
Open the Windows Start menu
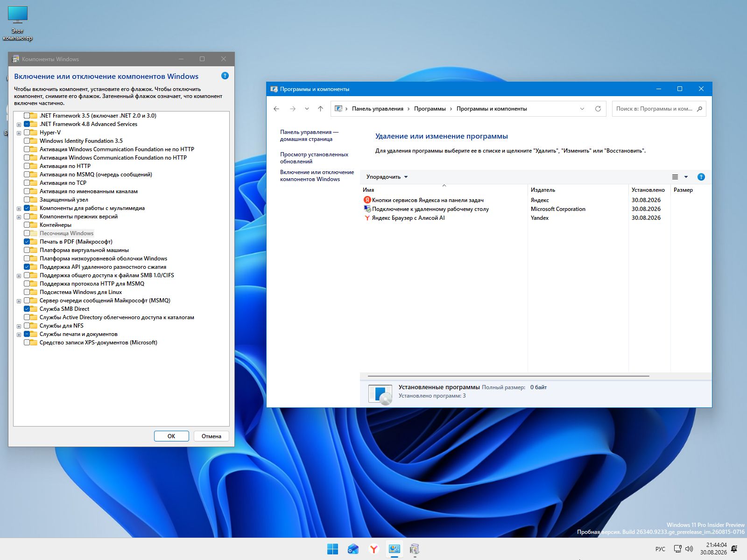tap(332, 549)
